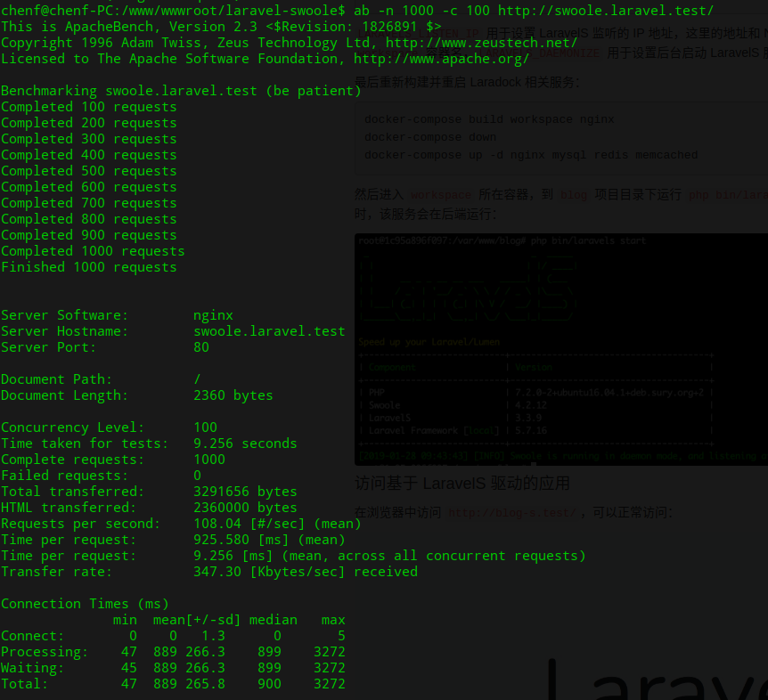Image resolution: width=768 pixels, height=700 pixels.
Task: Click 'docker-compose build workspace nginx' in background code block
Action: click(489, 119)
